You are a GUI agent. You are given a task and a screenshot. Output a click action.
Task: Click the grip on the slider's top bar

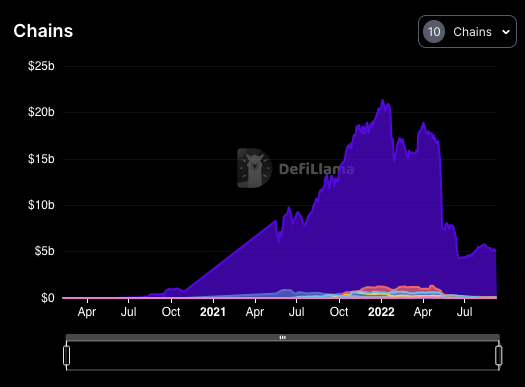click(x=283, y=337)
